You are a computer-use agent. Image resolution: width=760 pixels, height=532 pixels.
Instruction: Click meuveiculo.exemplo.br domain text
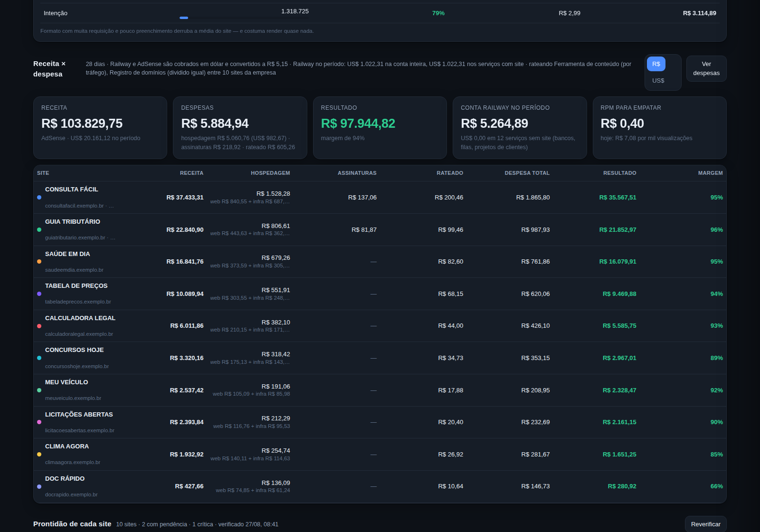pos(73,398)
